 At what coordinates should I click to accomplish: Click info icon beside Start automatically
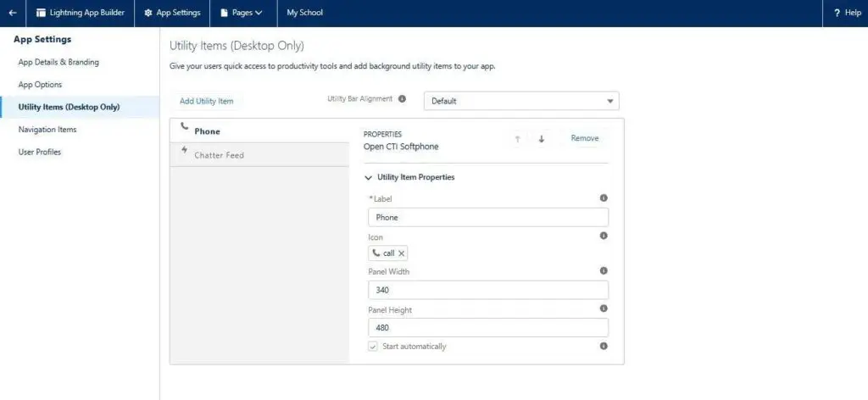coord(604,346)
